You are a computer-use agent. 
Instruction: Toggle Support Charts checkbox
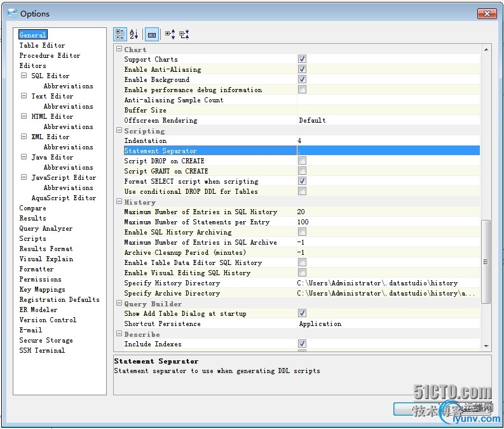(302, 59)
